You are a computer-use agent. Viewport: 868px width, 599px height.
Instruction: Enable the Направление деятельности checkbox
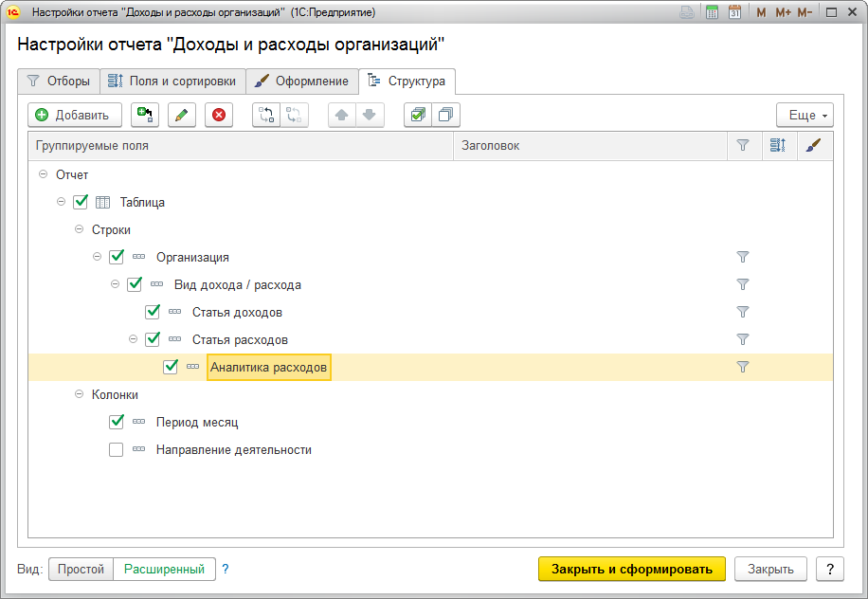point(117,449)
